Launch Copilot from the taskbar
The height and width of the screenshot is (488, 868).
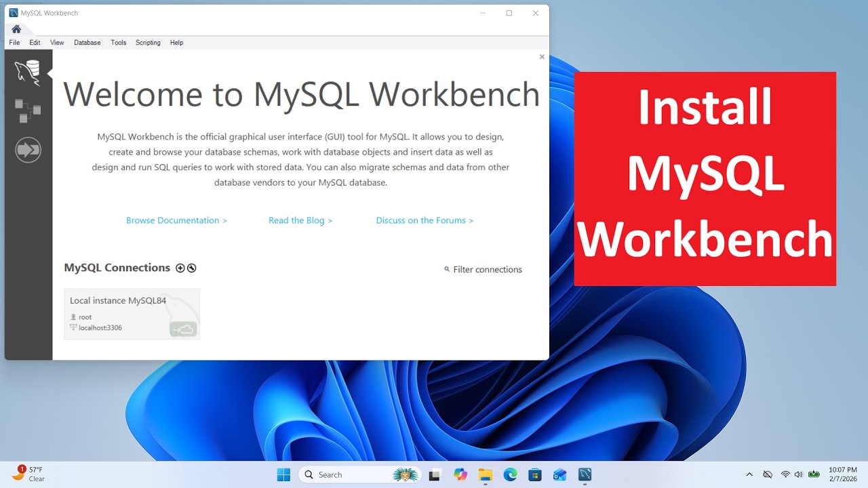(x=460, y=474)
